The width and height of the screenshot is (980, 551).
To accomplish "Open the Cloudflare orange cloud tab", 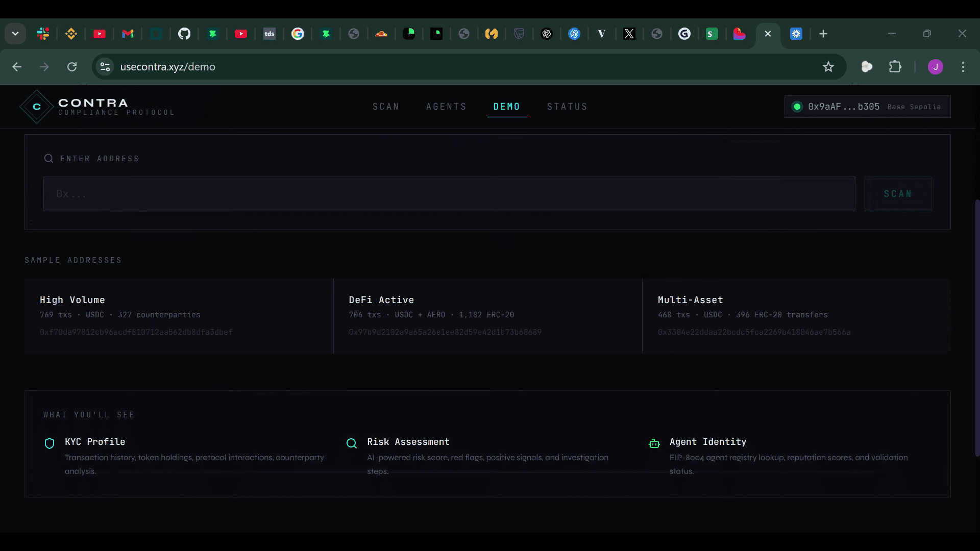I will pos(381,34).
